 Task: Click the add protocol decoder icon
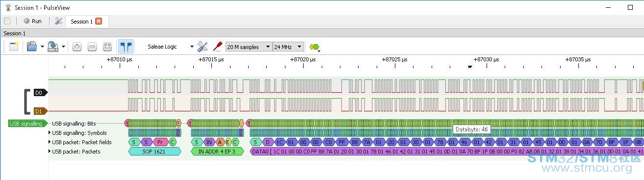(x=314, y=47)
